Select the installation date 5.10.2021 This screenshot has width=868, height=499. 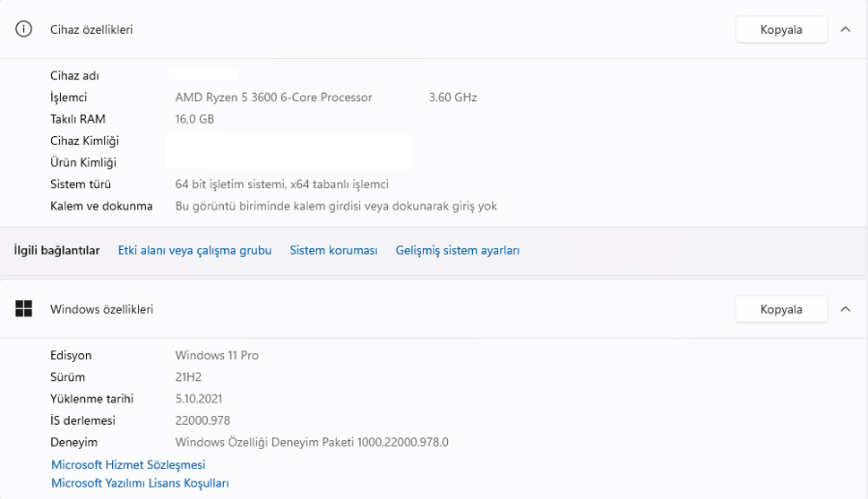coord(199,399)
